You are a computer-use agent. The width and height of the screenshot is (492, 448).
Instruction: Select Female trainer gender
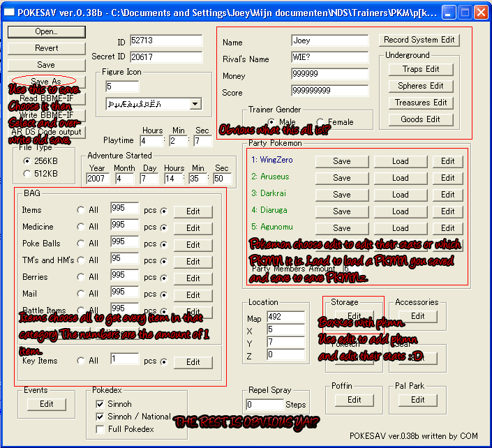click(x=320, y=121)
